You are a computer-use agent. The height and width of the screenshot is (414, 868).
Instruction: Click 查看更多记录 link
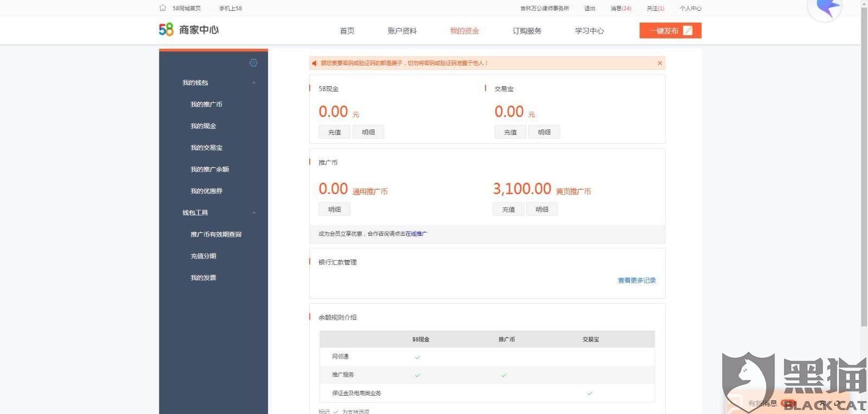coord(636,281)
